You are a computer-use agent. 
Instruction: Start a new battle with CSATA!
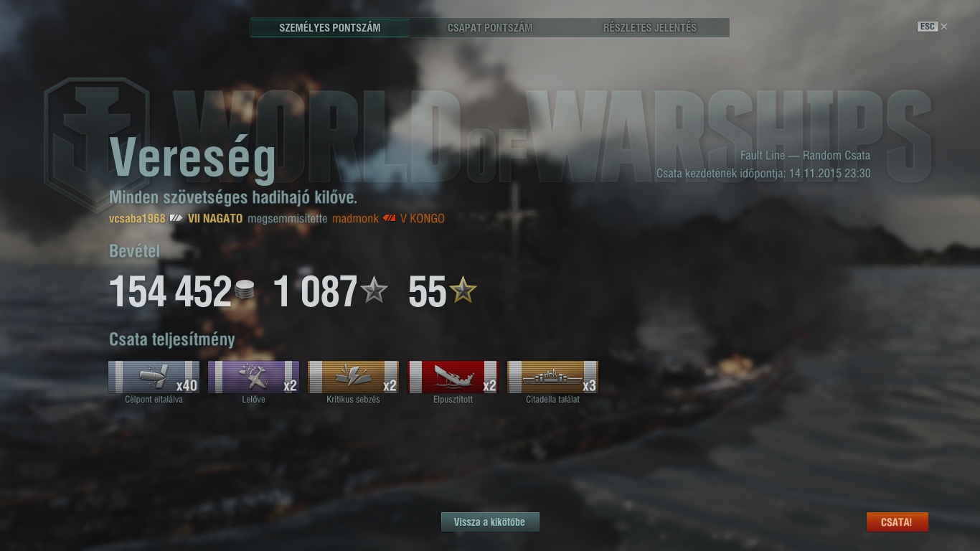pos(897,522)
